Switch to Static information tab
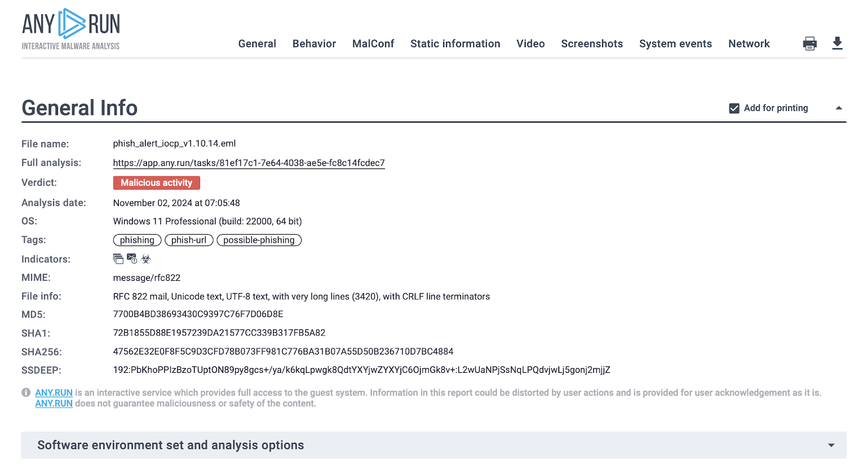The height and width of the screenshot is (471, 868). [455, 44]
